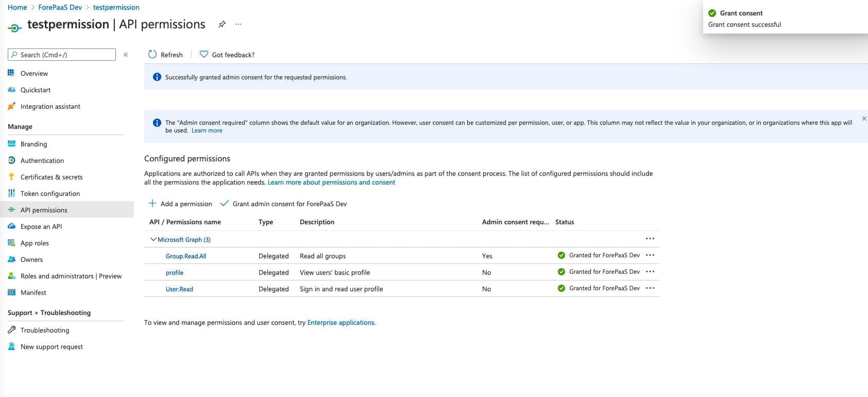The width and height of the screenshot is (868, 397).
Task: Click the Authentication icon
Action: point(11,160)
